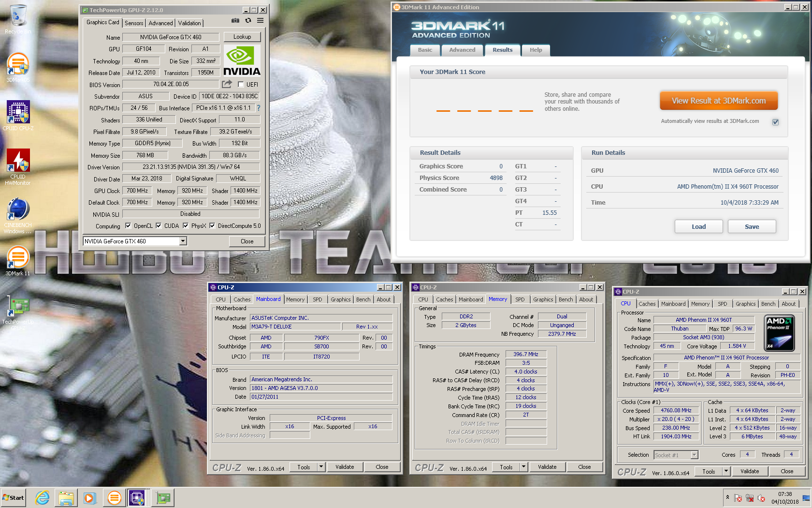Click Close button at bottom of GPU-Z
This screenshot has height=508, width=812.
click(x=247, y=241)
